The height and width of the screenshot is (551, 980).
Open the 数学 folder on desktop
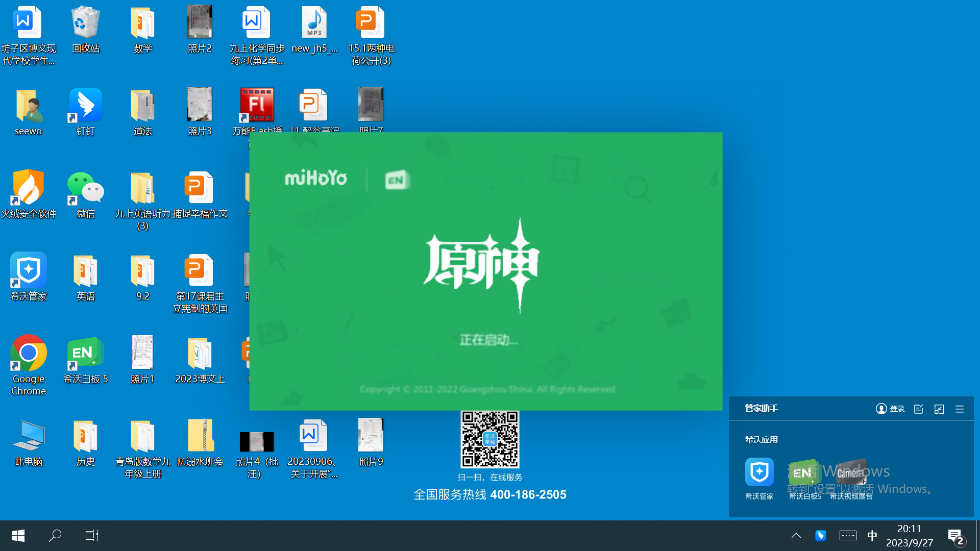pyautogui.click(x=143, y=30)
